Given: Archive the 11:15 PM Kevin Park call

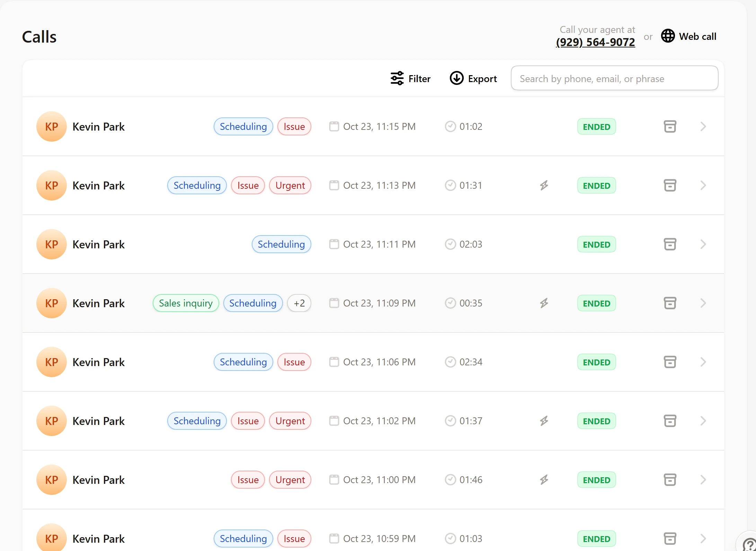Looking at the screenshot, I should [x=670, y=126].
